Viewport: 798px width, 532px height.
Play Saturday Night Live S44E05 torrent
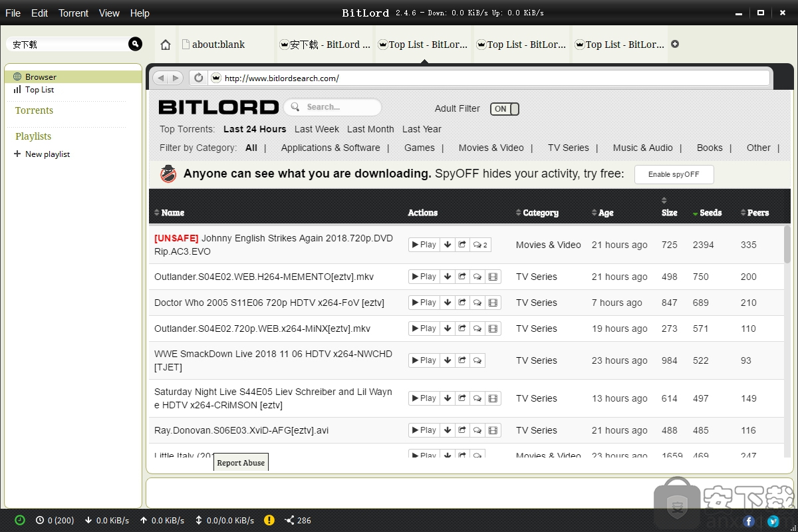tap(424, 398)
